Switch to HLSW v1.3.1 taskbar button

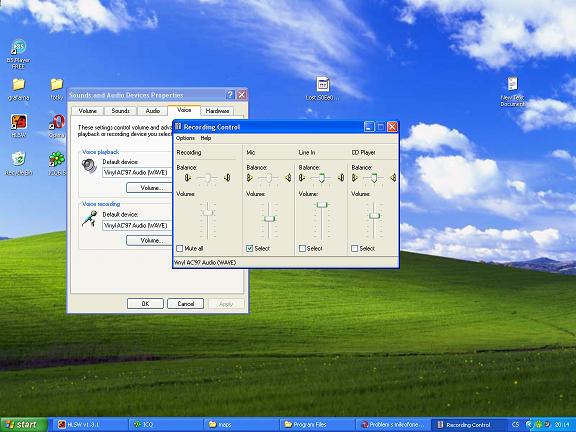point(92,425)
